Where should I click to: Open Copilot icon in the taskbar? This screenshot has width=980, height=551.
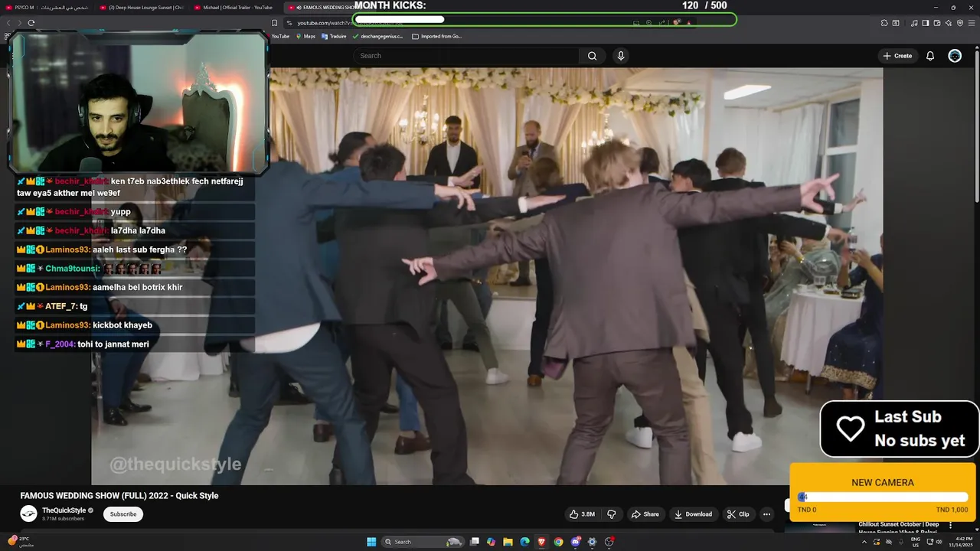click(x=491, y=542)
